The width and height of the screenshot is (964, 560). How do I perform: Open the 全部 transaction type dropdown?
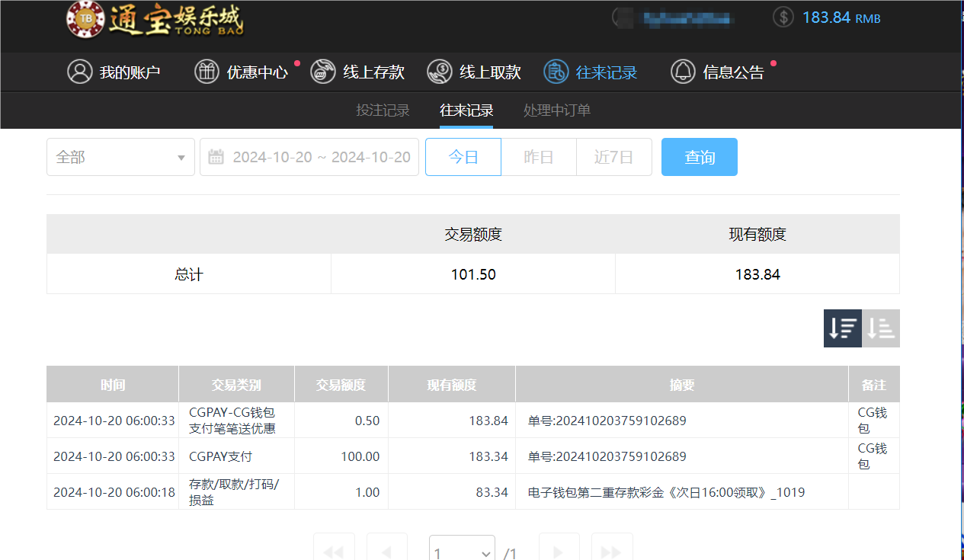click(x=120, y=157)
